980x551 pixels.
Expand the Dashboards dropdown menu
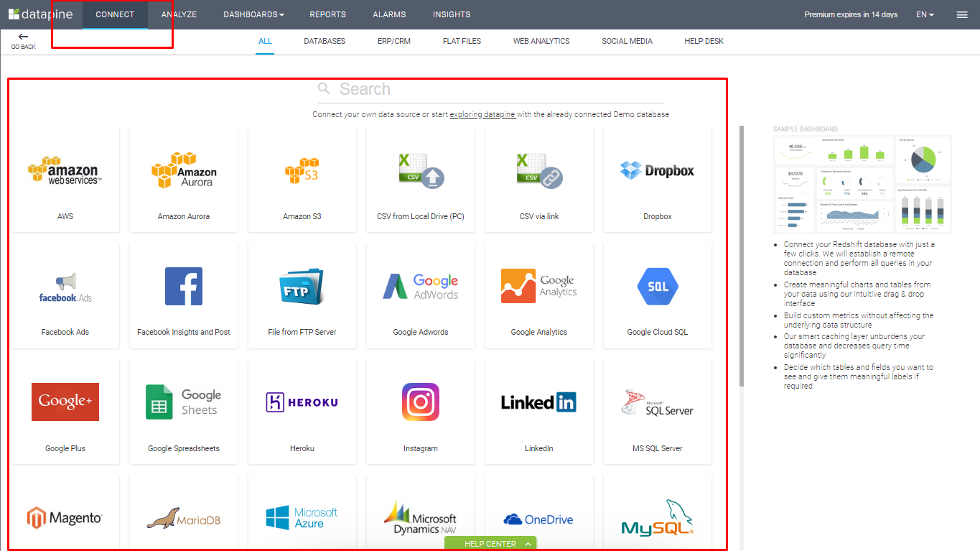253,14
